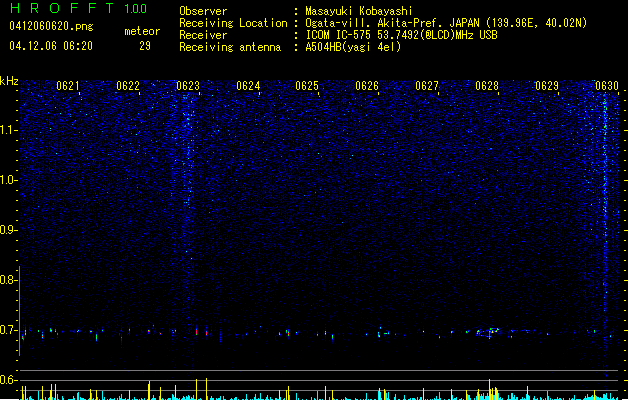Click the 0626 time marker

point(367,86)
